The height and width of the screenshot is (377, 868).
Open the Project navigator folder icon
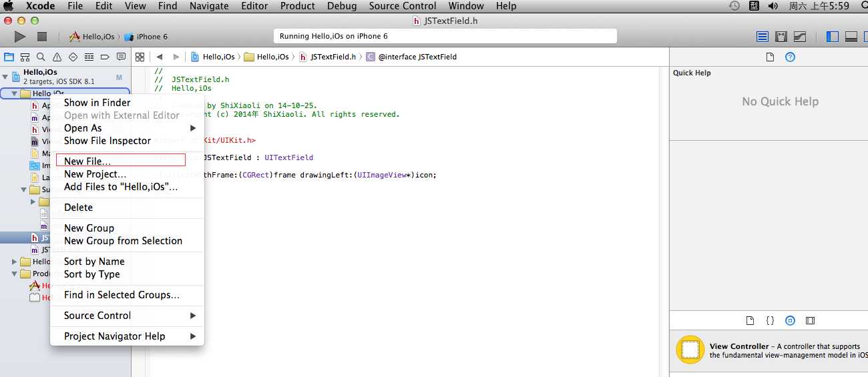pyautogui.click(x=9, y=57)
